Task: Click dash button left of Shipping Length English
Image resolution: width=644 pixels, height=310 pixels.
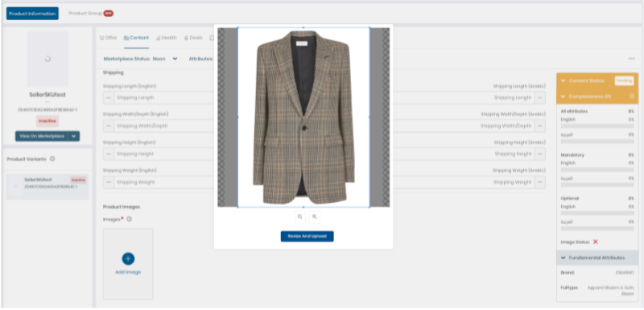Action: tap(109, 97)
